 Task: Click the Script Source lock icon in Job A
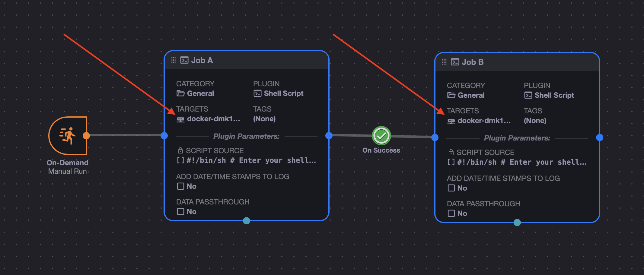pos(180,150)
